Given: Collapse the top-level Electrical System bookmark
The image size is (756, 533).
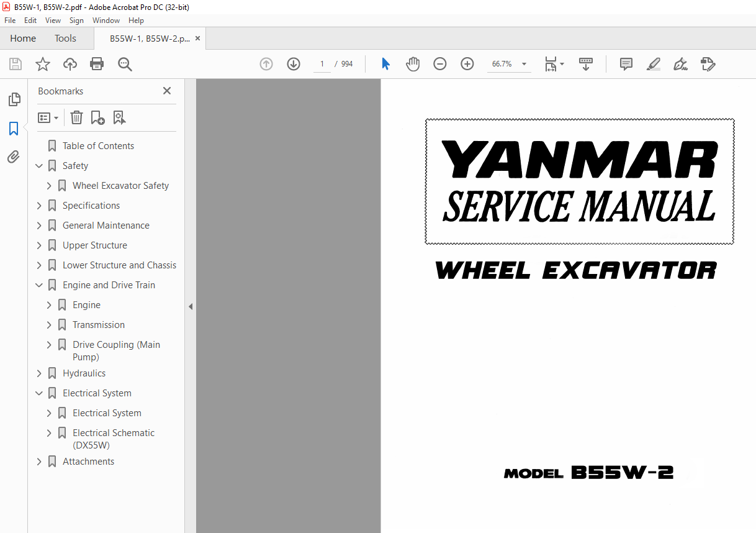Looking at the screenshot, I should tap(39, 393).
